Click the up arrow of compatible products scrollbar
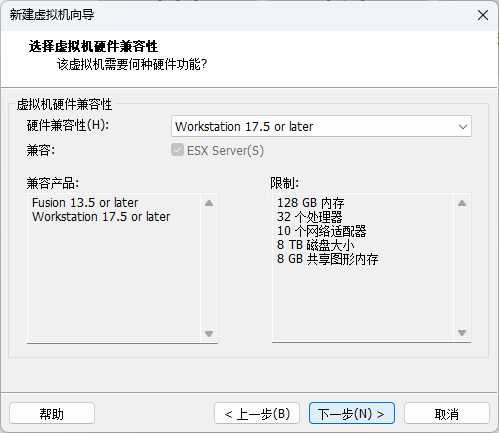Viewport: 499px width, 433px height. [209, 203]
